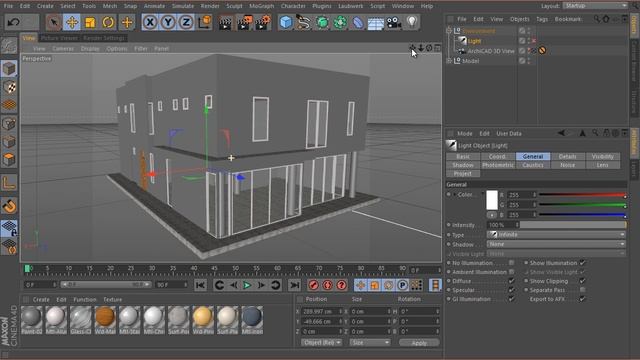Add a light bulb object

(x=412, y=22)
